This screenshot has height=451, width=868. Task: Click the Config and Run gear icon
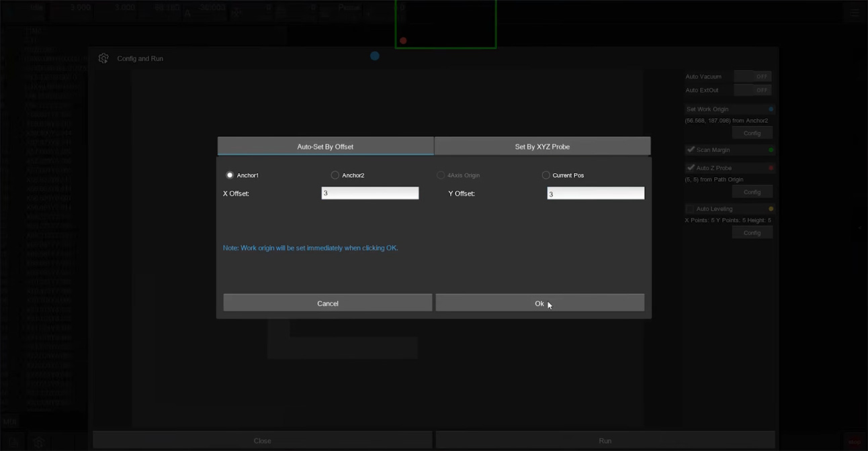(103, 58)
